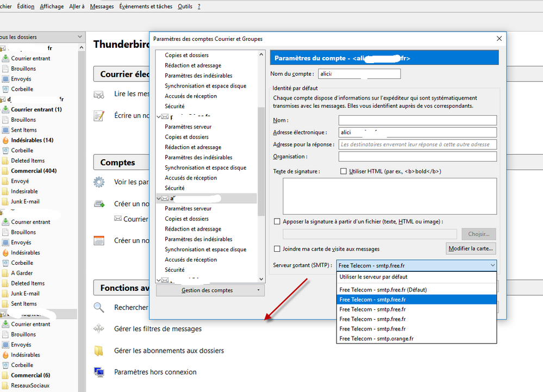Open Gérer les filtres de messages
The height and width of the screenshot is (392, 543).
click(158, 328)
